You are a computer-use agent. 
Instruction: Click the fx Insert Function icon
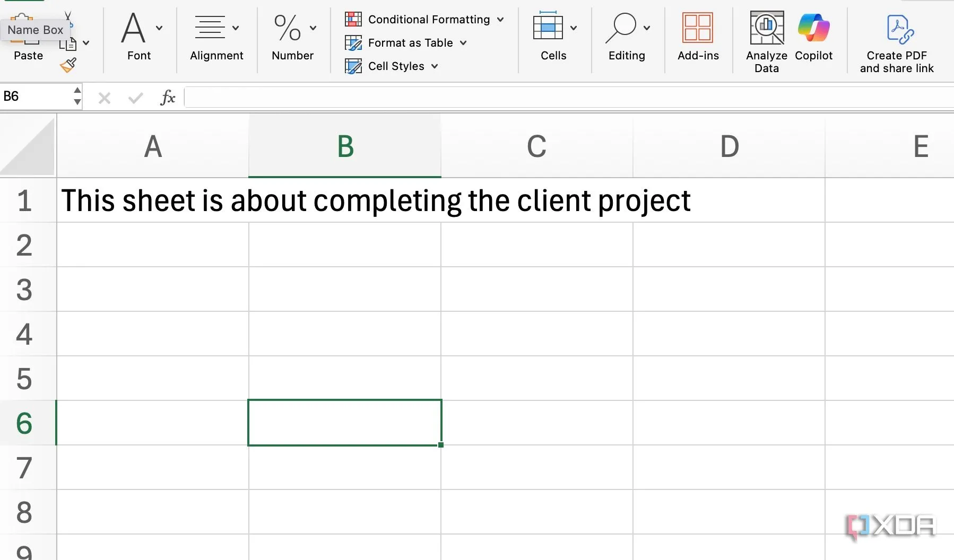click(168, 98)
